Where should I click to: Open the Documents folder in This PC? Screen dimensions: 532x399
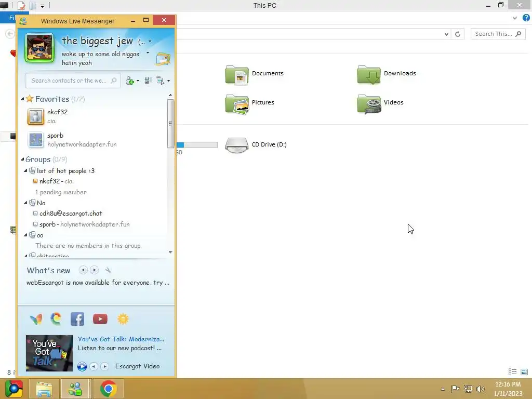[x=255, y=75]
